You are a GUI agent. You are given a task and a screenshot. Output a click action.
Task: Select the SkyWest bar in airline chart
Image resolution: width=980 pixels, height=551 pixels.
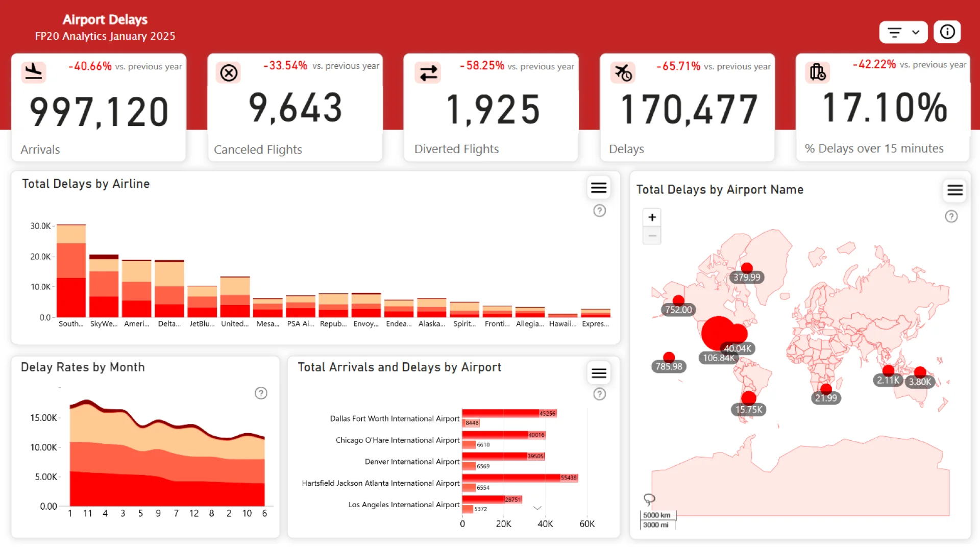[x=104, y=286]
